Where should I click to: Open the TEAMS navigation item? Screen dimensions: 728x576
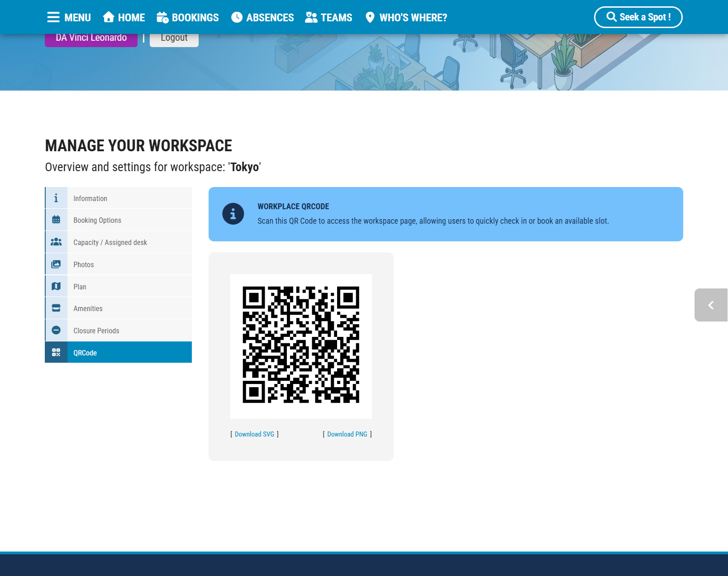point(328,17)
